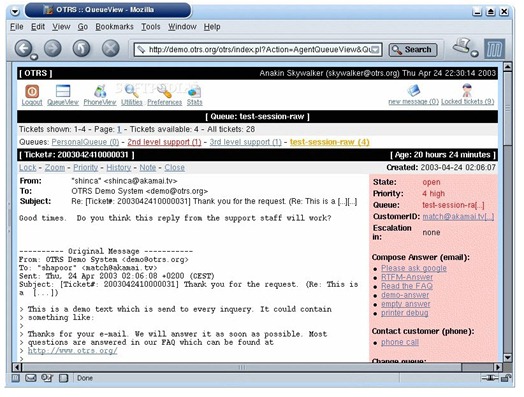Click the ticket Zoom link

[55, 167]
